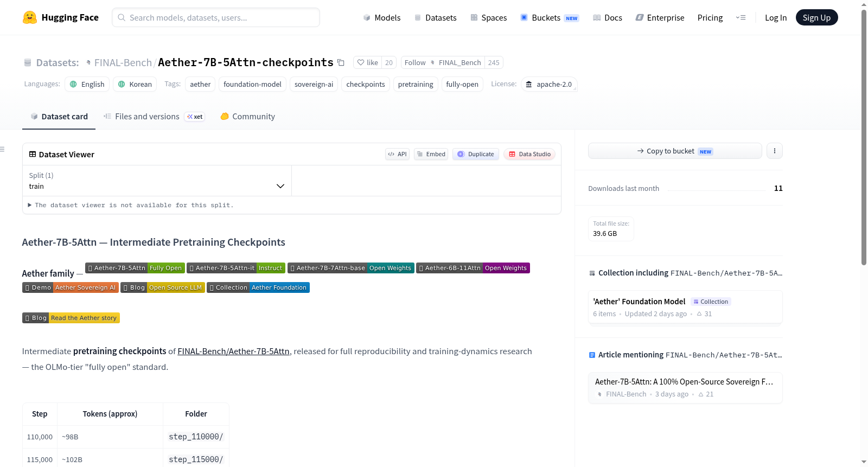Open the Demo Aether Sovereign AI badge
868x467 pixels.
coord(71,287)
